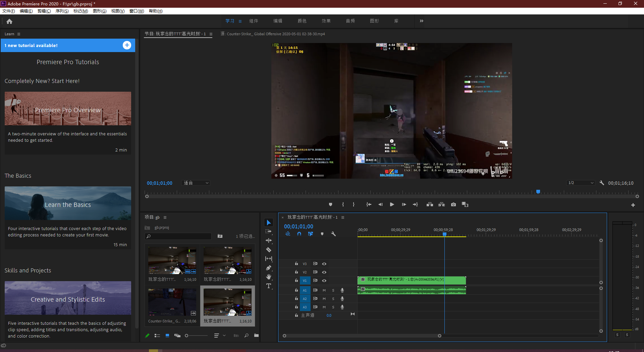The image size is (644, 352).
Task: Open the zoom level dropdown showing 适合
Action: tap(196, 183)
